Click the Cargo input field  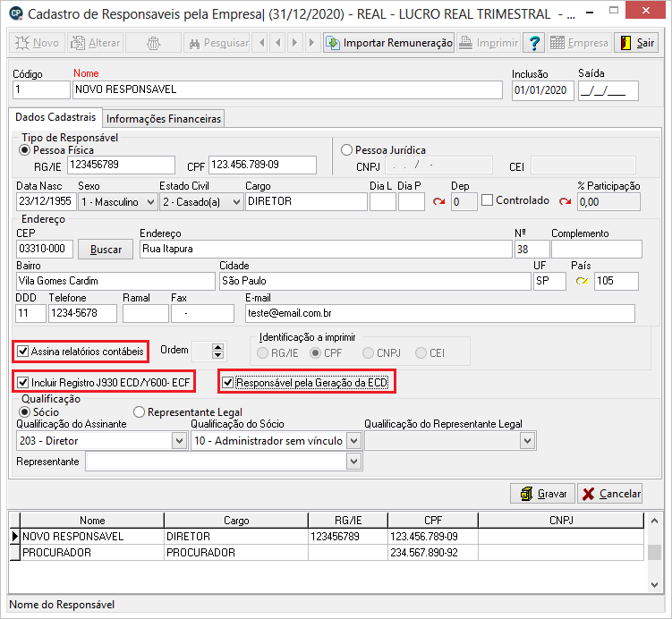coord(306,202)
